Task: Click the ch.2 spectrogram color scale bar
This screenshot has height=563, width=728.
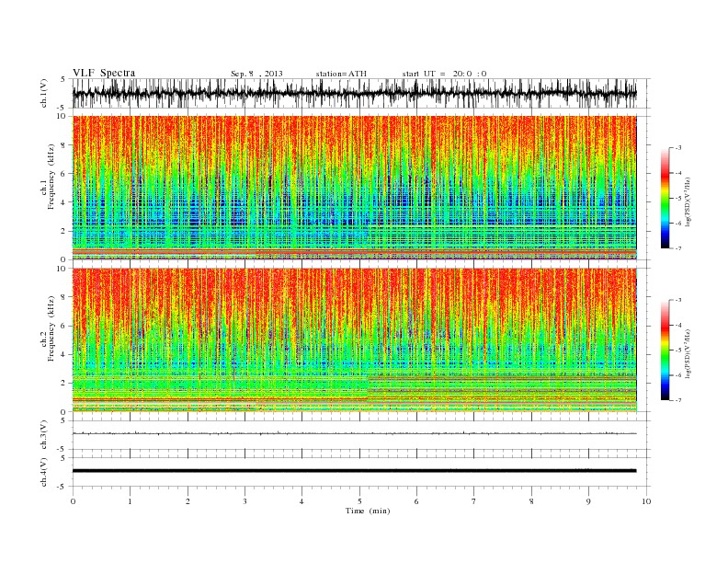Action: (x=665, y=350)
